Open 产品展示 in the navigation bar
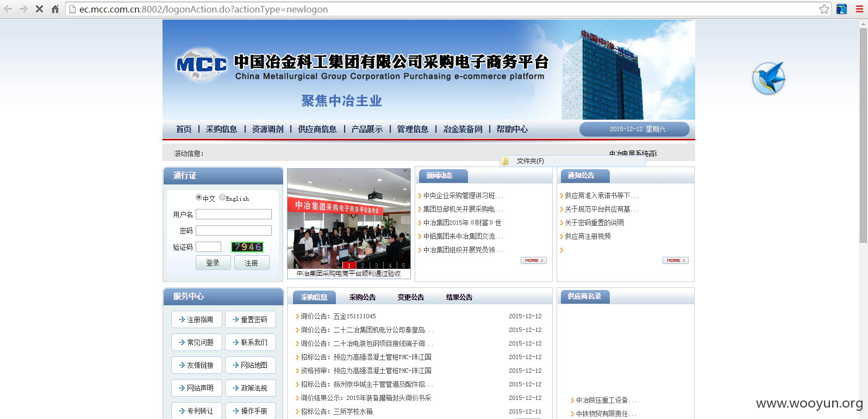 pyautogui.click(x=367, y=129)
